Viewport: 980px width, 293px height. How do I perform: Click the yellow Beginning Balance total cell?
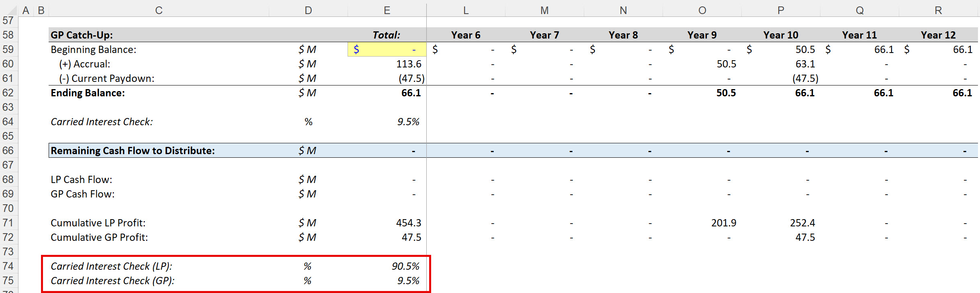387,49
